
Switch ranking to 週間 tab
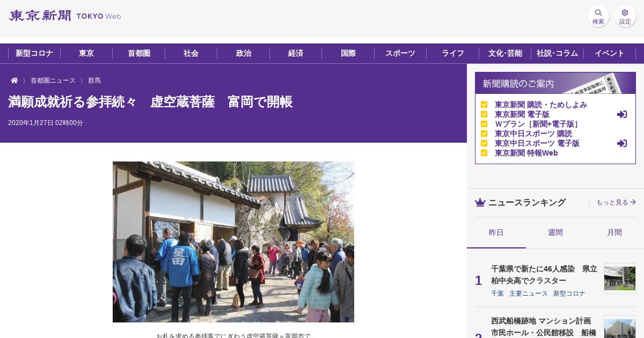pos(555,232)
